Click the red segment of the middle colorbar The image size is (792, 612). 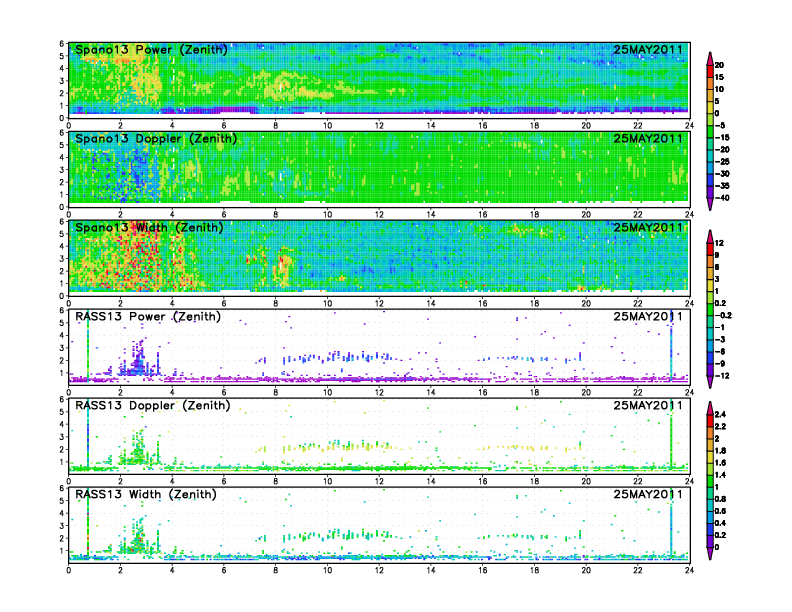[710, 249]
